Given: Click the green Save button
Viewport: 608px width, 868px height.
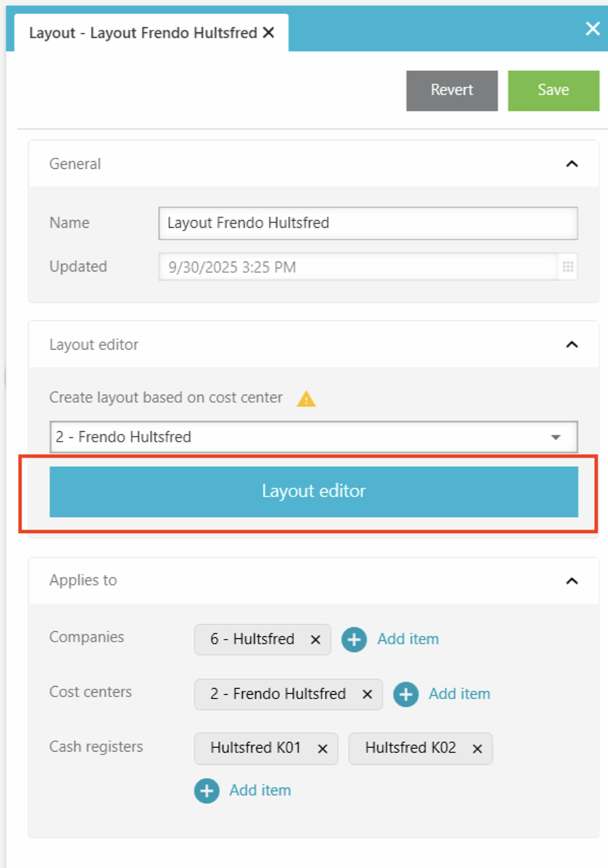Looking at the screenshot, I should point(553,90).
